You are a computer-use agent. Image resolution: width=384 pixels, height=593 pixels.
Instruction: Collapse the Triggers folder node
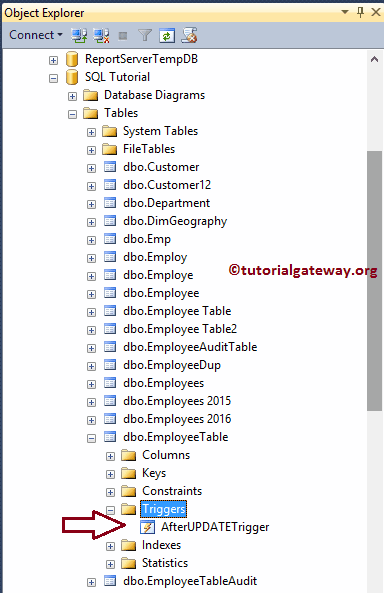[110, 511]
